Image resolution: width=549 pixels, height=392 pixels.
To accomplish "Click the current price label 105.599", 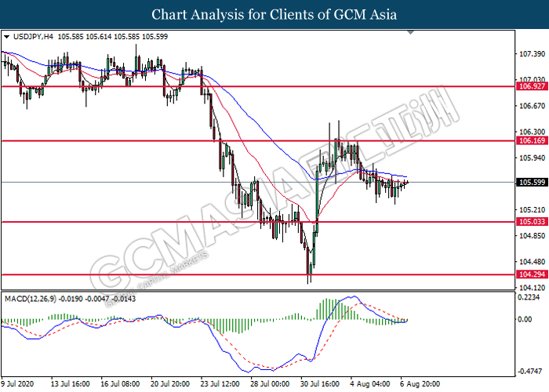I will click(532, 183).
